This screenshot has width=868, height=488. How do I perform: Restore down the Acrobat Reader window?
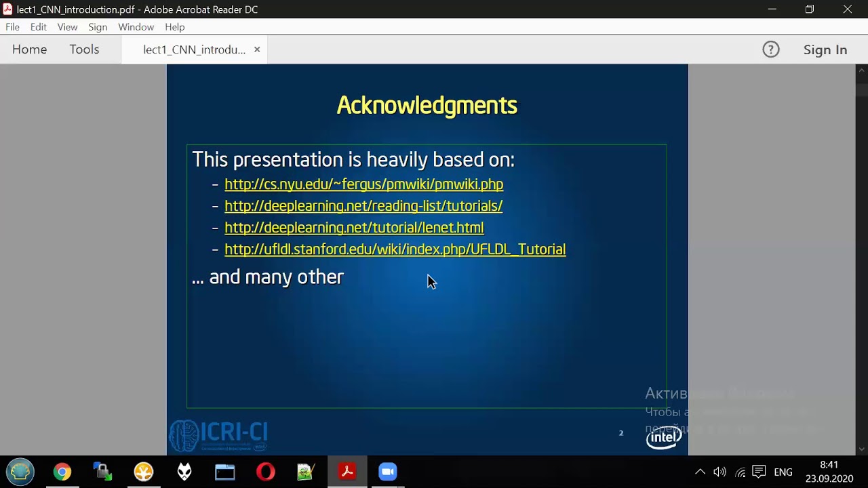[x=810, y=9]
